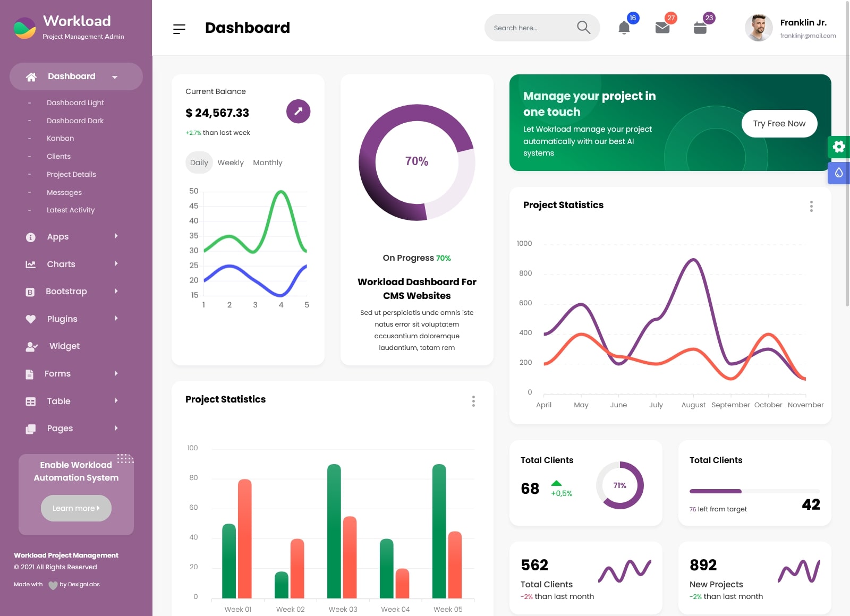Click the briefcase icon with badge 23

700,28
